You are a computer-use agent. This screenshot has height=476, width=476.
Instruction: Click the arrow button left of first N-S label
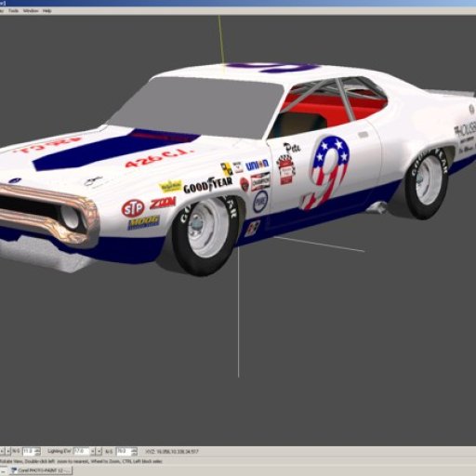(8, 451)
